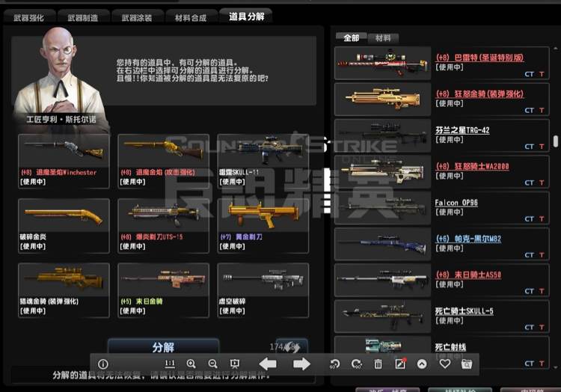The image size is (561, 392).
Task: Click the CT icon in 巴雷特 row
Action: click(530, 74)
